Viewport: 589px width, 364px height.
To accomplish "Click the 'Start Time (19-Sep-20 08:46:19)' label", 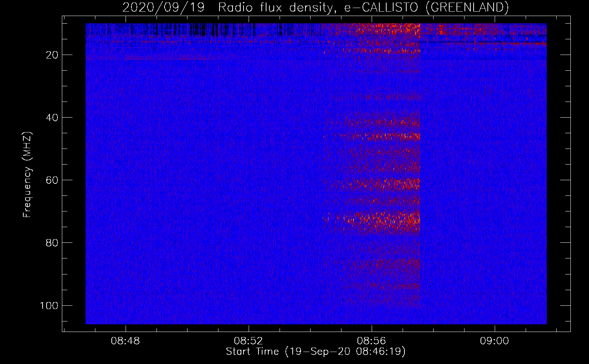I will point(316,352).
